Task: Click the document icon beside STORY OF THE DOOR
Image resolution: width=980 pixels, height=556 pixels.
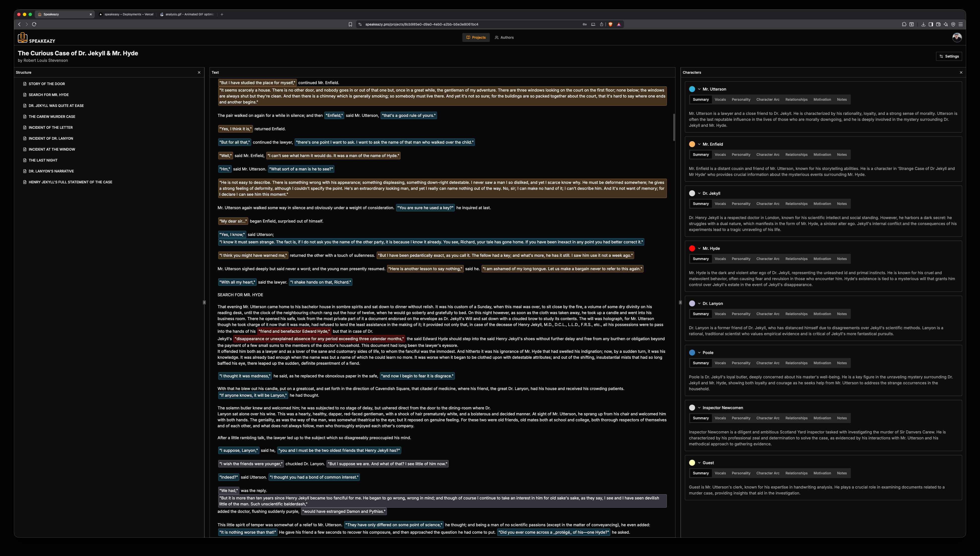Action: pos(25,84)
